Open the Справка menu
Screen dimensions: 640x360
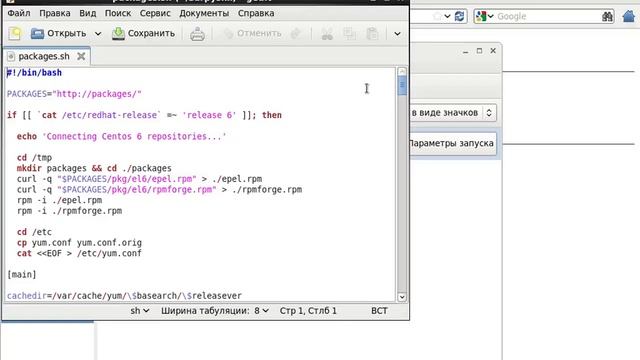click(256, 13)
